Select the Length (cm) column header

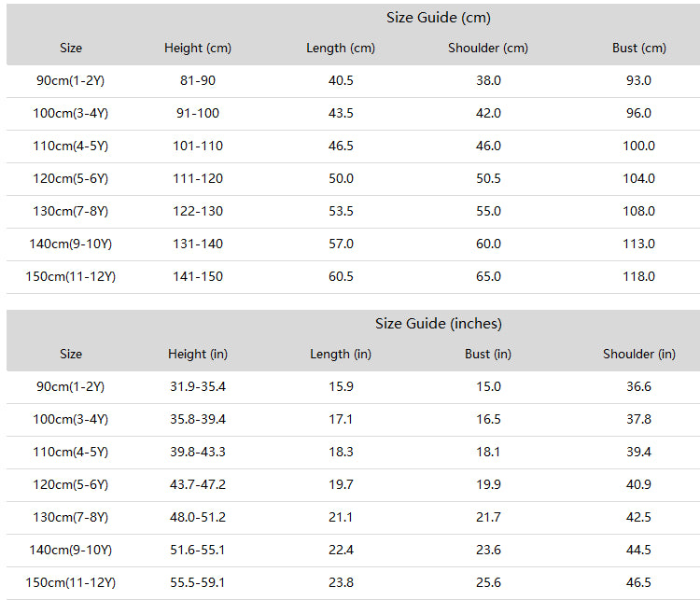[341, 48]
